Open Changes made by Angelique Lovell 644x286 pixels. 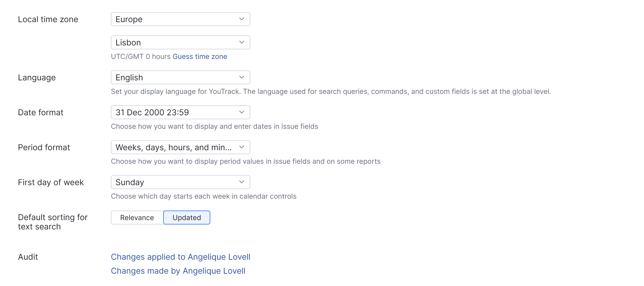point(178,271)
